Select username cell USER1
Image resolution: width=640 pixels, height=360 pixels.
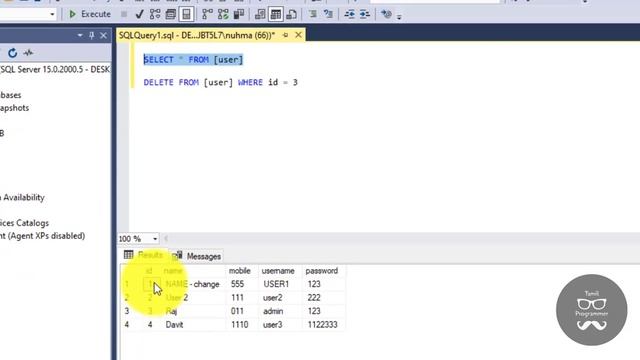pos(280,284)
